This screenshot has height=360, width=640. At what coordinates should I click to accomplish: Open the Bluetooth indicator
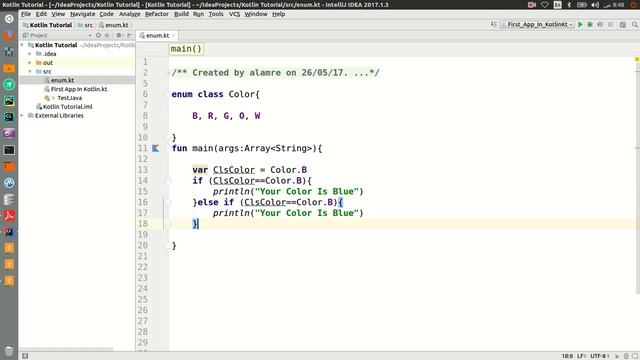click(570, 5)
